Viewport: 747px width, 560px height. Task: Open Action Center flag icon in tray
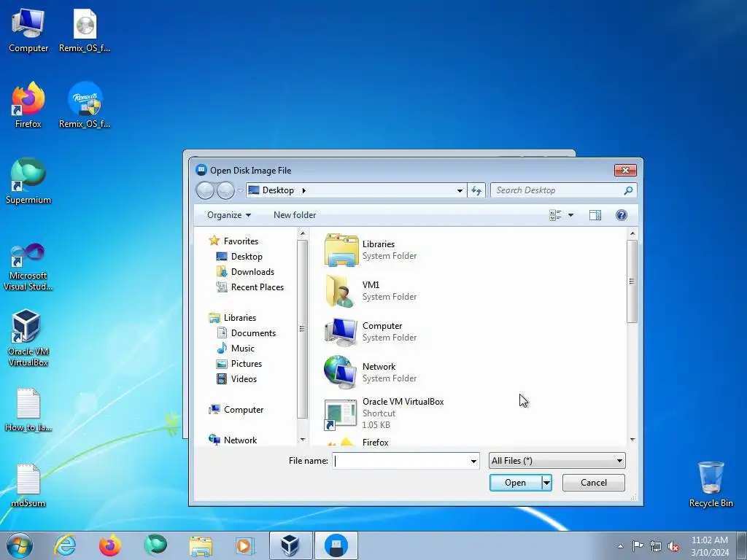pyautogui.click(x=638, y=545)
